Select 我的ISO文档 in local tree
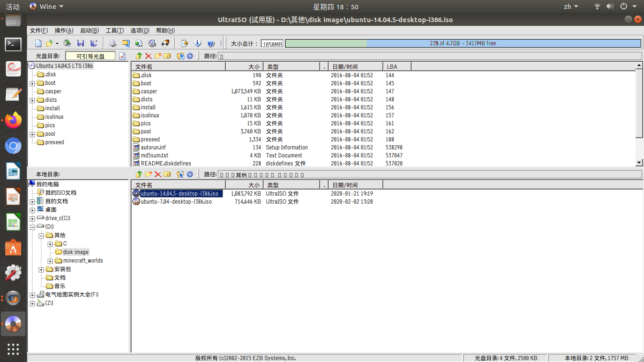The width and height of the screenshot is (644, 362). coord(61,193)
